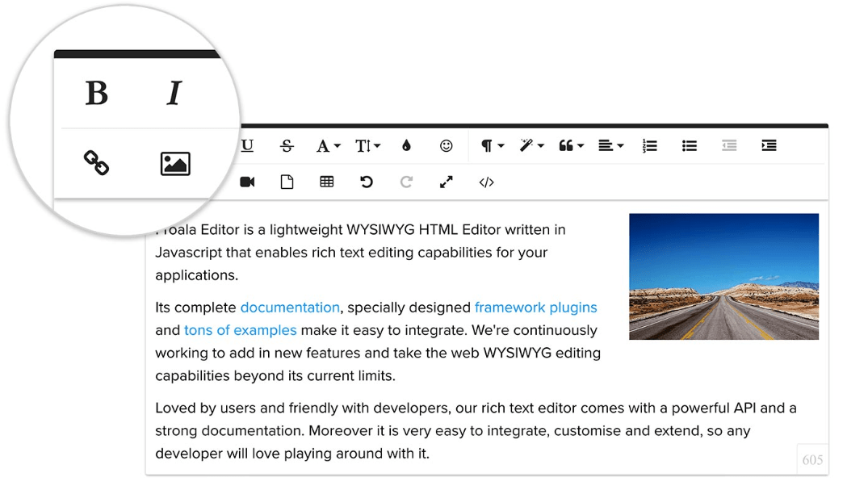Select the desert road image in editor
Image resolution: width=868 pixels, height=490 pixels.
coord(723,276)
